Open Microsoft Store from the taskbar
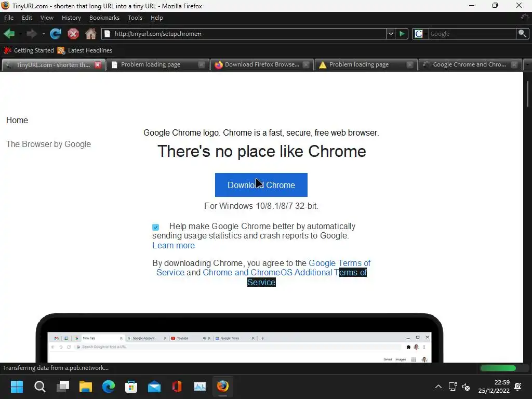Image resolution: width=532 pixels, height=399 pixels. (x=131, y=387)
